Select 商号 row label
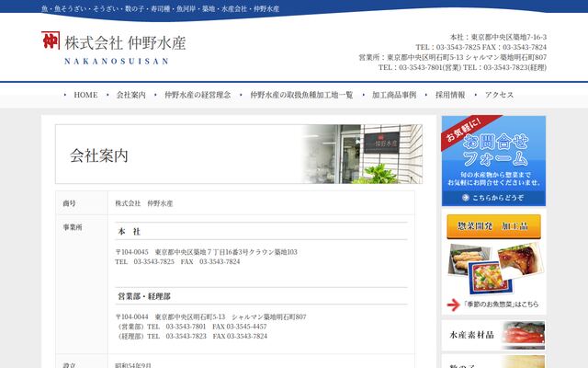 tap(70, 203)
